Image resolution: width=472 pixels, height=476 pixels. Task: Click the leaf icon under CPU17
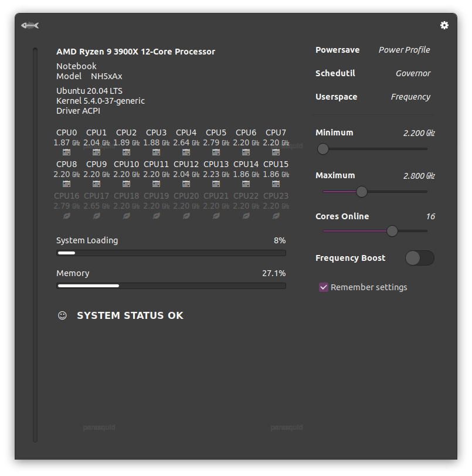pos(96,216)
